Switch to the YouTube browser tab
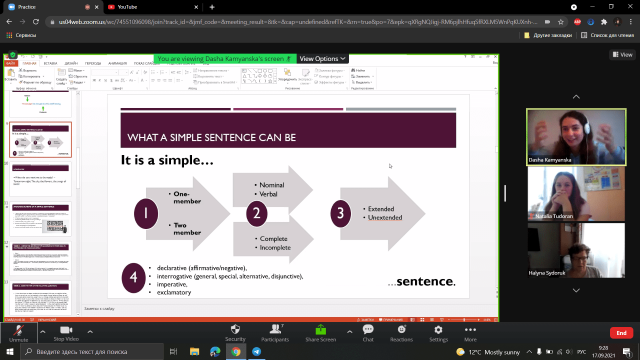640x360 pixels. (x=152, y=7)
